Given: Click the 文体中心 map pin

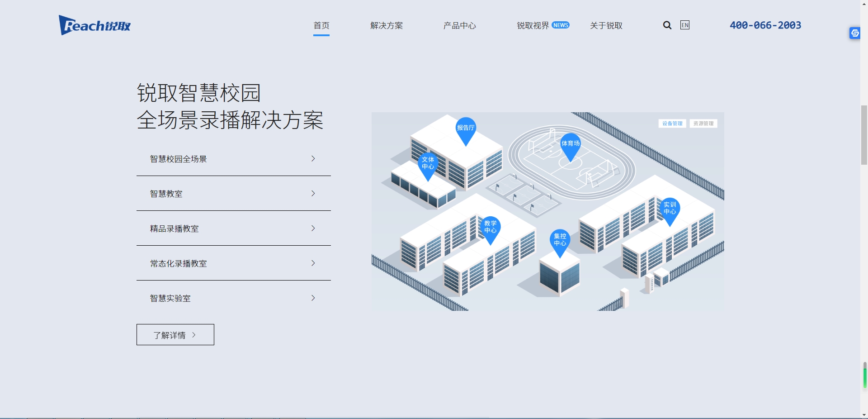Looking at the screenshot, I should [428, 164].
